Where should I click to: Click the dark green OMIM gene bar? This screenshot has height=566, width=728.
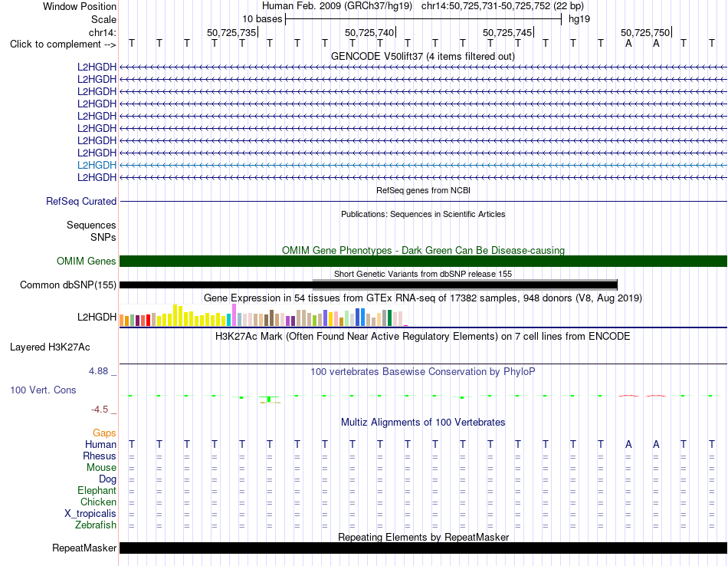[x=423, y=262]
